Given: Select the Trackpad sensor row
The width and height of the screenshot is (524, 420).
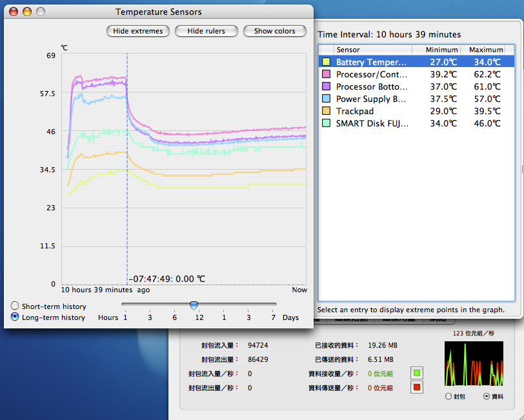Looking at the screenshot, I should tap(416, 111).
